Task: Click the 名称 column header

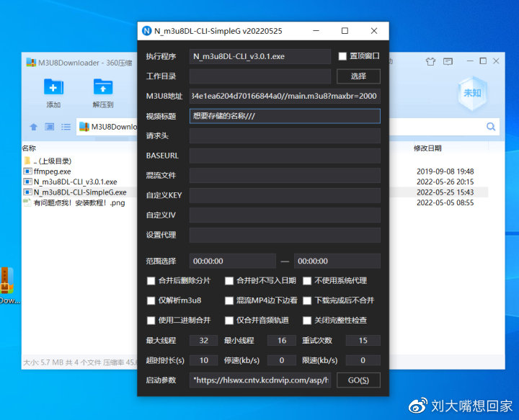Action: 29,148
